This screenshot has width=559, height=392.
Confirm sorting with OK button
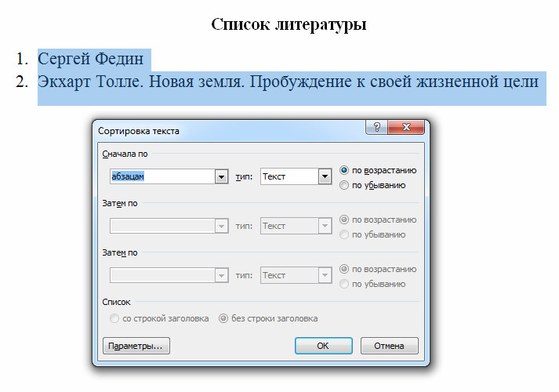click(x=324, y=346)
